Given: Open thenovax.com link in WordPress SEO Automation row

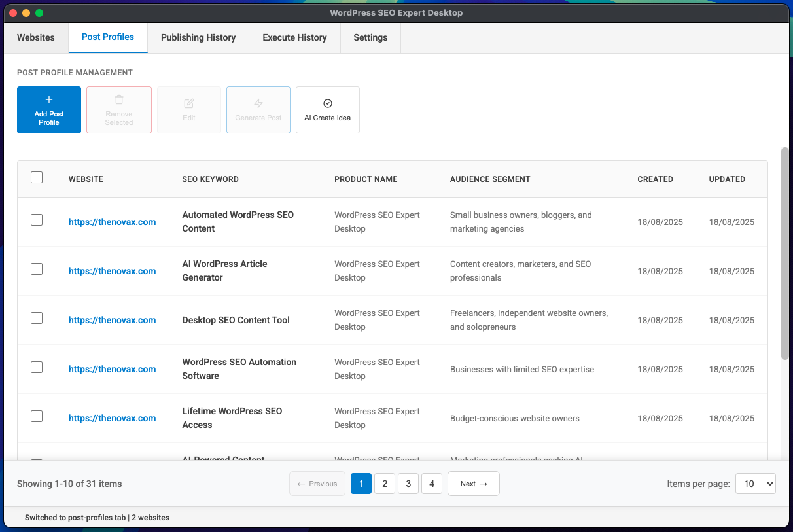Looking at the screenshot, I should coord(112,369).
